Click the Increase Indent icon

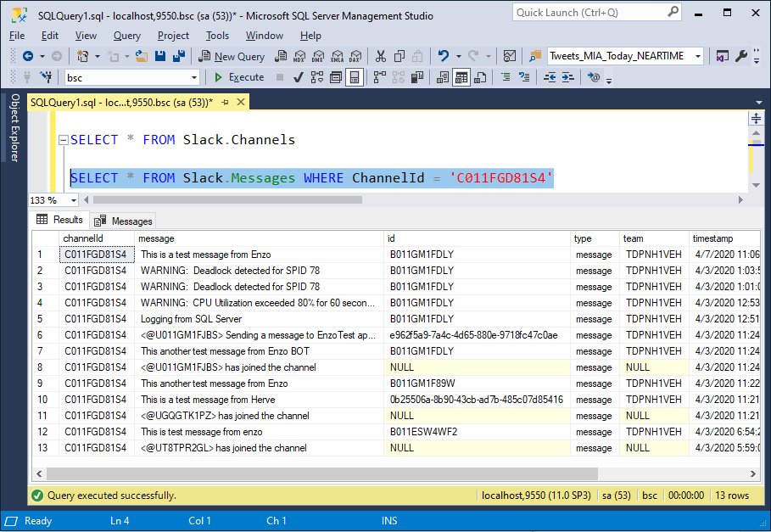click(x=568, y=77)
